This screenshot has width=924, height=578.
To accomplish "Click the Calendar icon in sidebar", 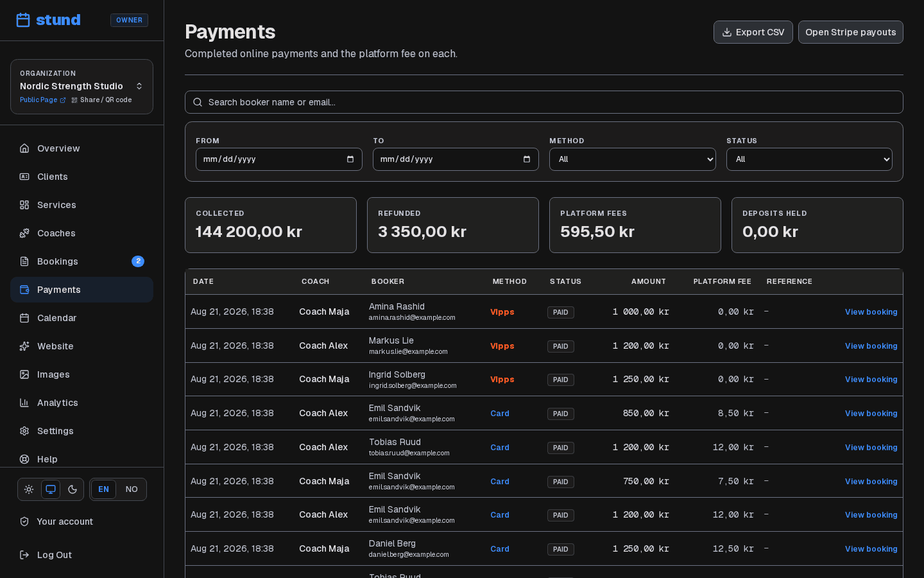I will pyautogui.click(x=24, y=318).
